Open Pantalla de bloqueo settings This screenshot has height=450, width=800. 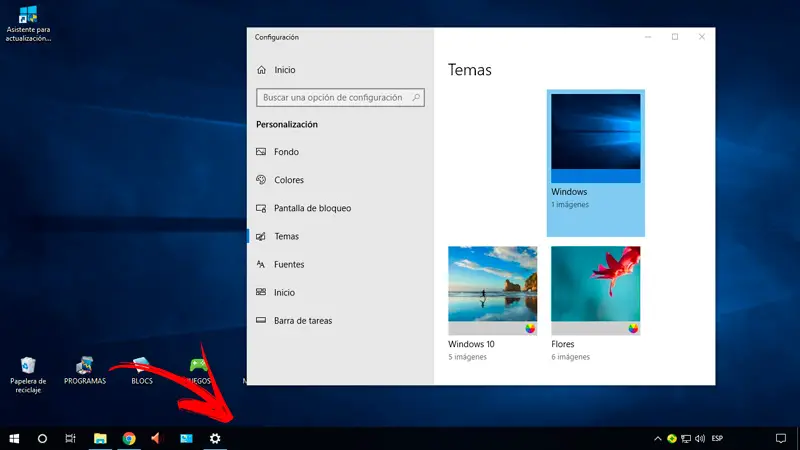point(312,208)
